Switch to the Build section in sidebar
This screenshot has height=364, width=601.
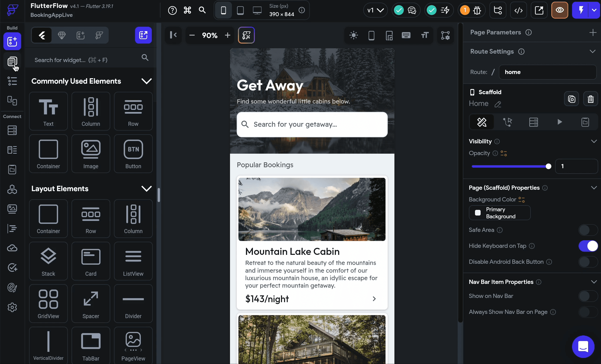(12, 28)
